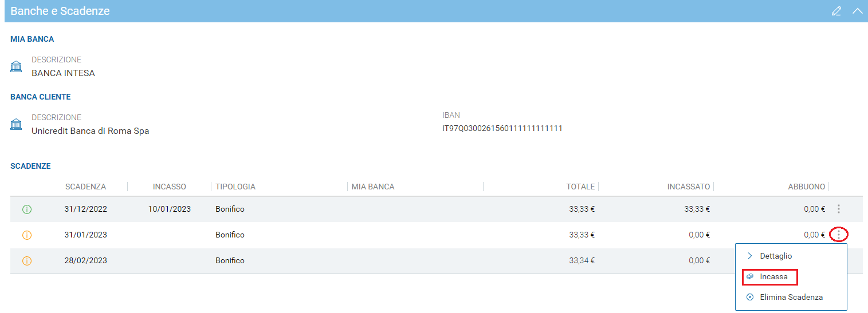Choose Elimina Scadenza from the menu
Screen dimensions: 868x313
point(791,297)
